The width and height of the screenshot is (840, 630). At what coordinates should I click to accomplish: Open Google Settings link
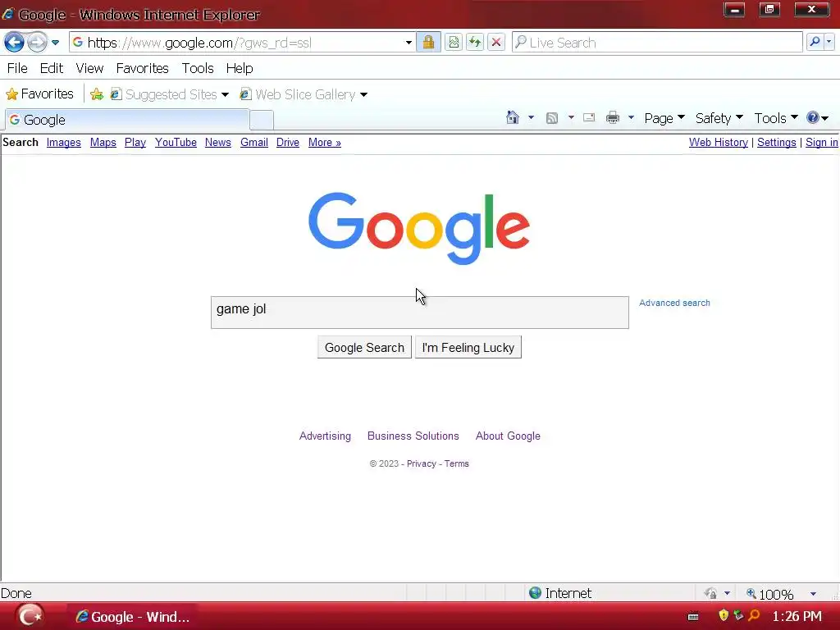[776, 143]
